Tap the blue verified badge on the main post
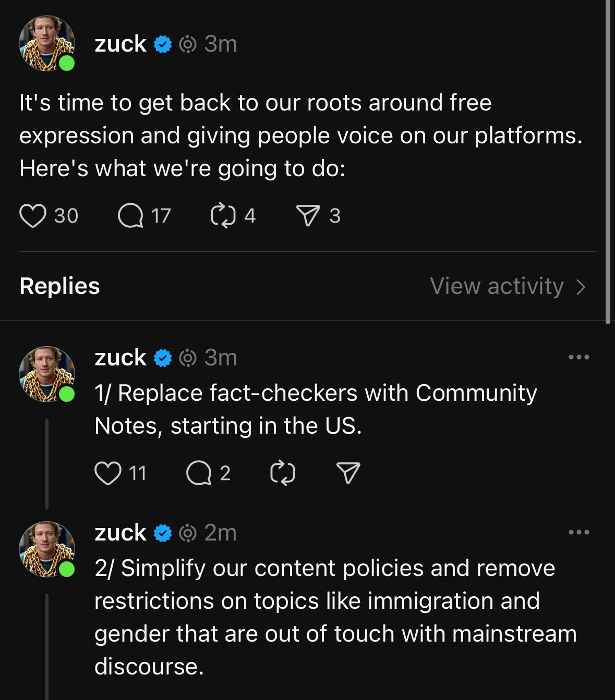 pyautogui.click(x=163, y=45)
